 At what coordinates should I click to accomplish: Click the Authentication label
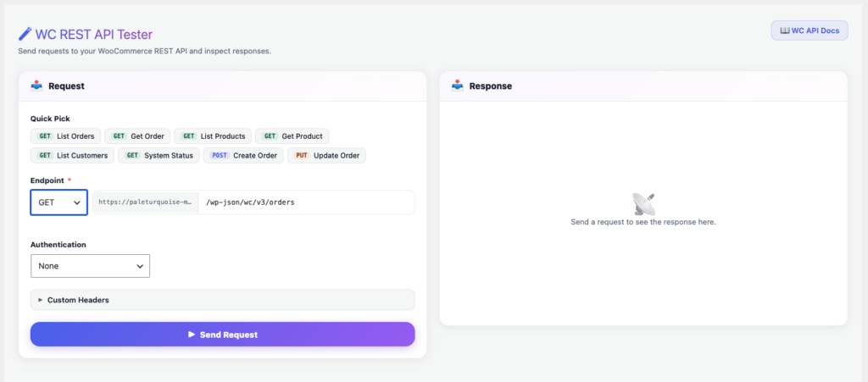tap(58, 244)
